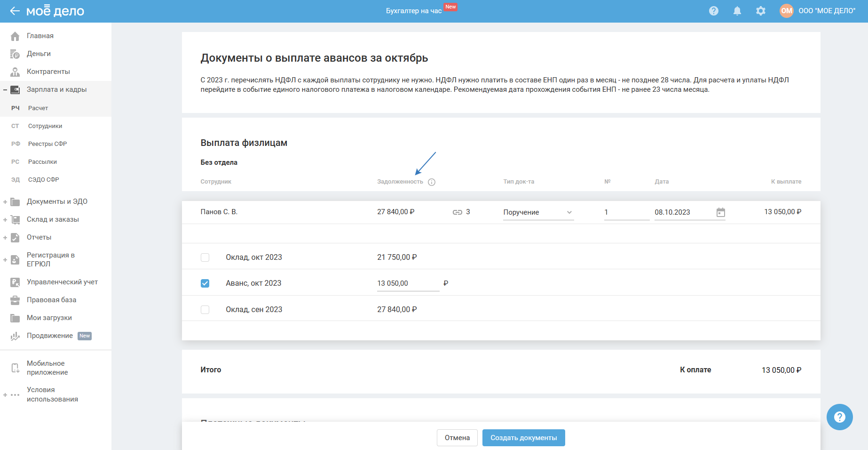Uncheck the Аванс, окт 2023 checkbox
The width and height of the screenshot is (868, 450).
coord(205,283)
